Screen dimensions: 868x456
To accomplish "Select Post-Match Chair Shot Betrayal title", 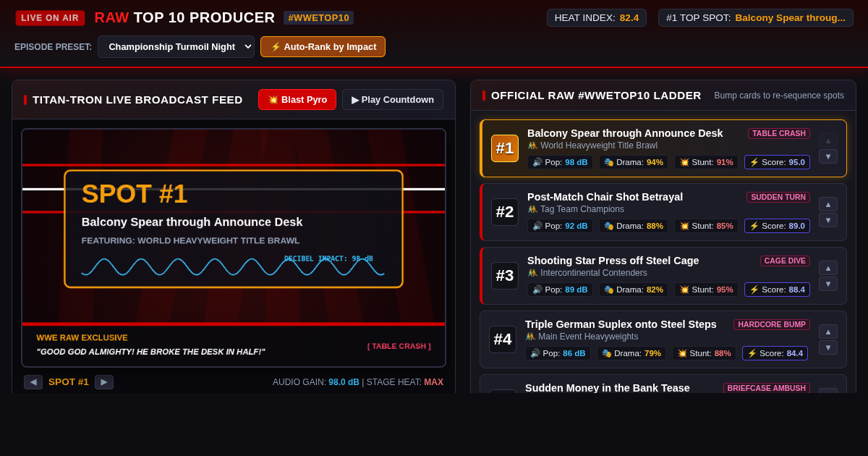I will pyautogui.click(x=605, y=197).
